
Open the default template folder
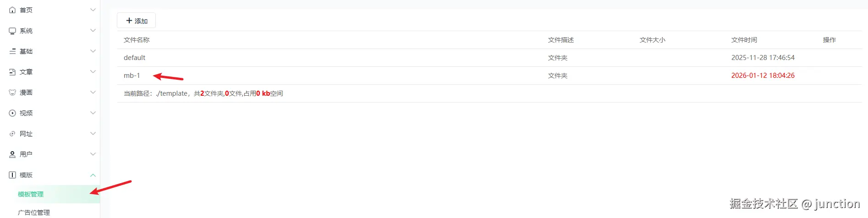[x=134, y=58]
